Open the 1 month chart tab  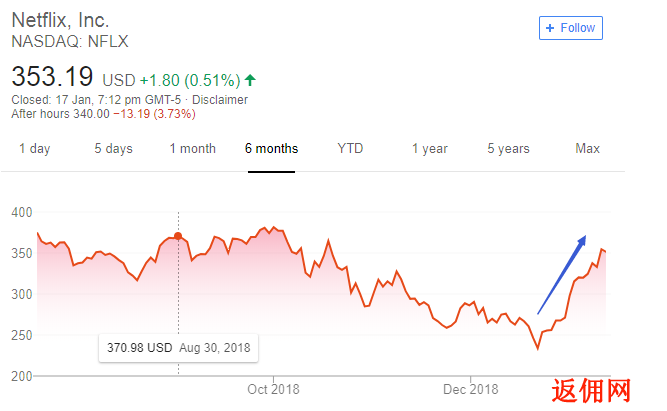tap(193, 148)
